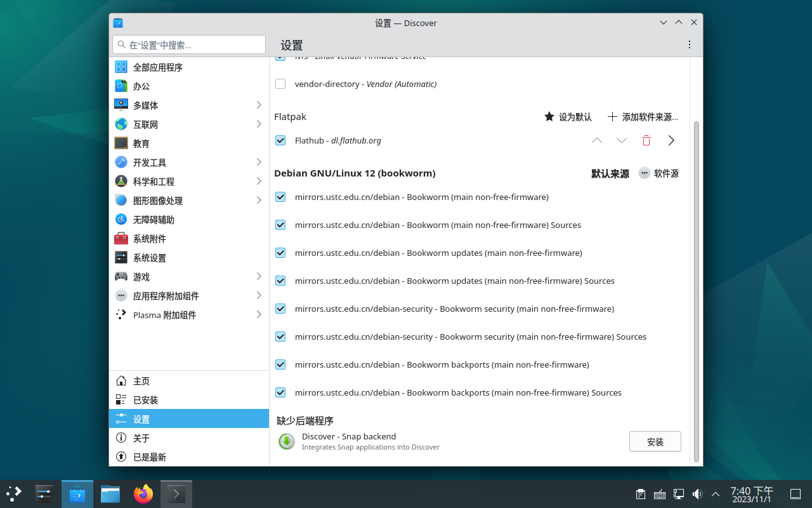
Task: Click 添加软件来源 button
Action: tap(643, 117)
